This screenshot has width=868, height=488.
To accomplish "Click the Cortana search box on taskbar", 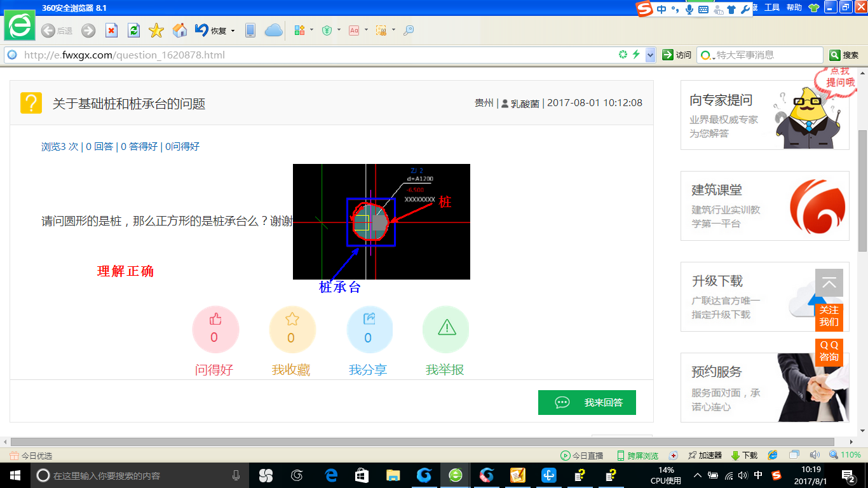I will tap(140, 475).
